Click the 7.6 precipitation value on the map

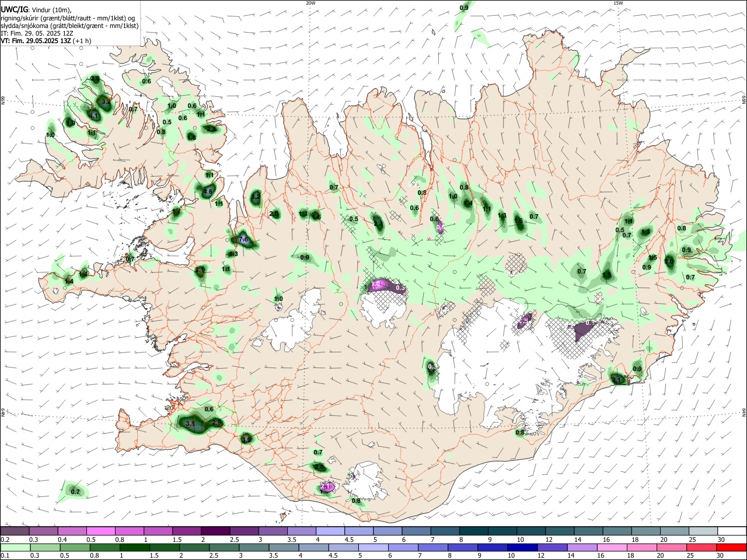click(243, 240)
